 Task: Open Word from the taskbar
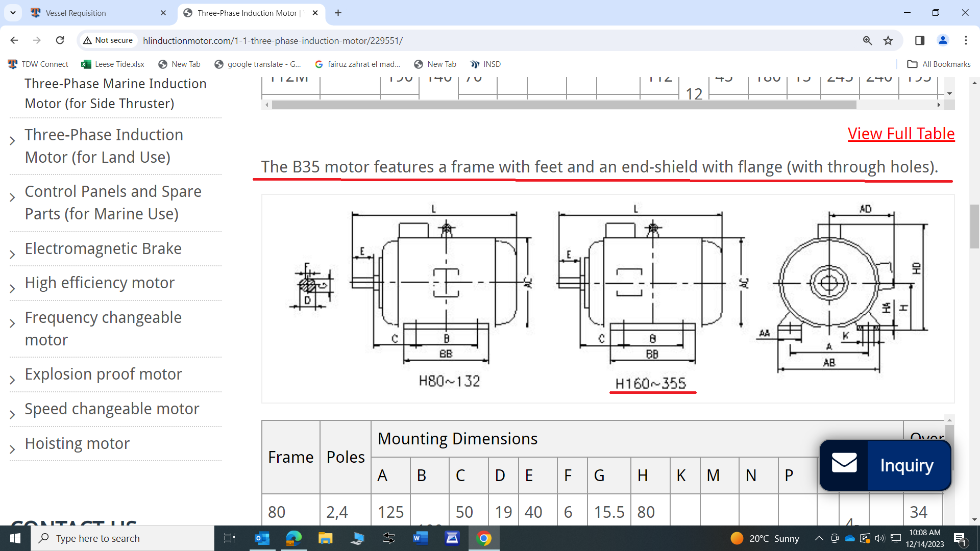tap(420, 538)
